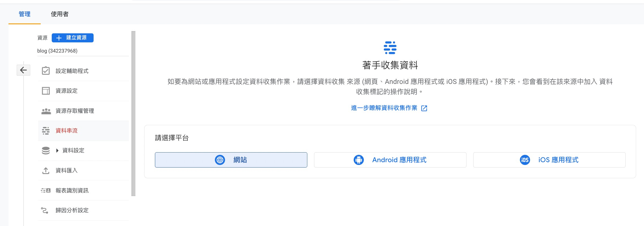The image size is (644, 226).
Task: Open 歸因分析設定 menu item
Action: [72, 210]
